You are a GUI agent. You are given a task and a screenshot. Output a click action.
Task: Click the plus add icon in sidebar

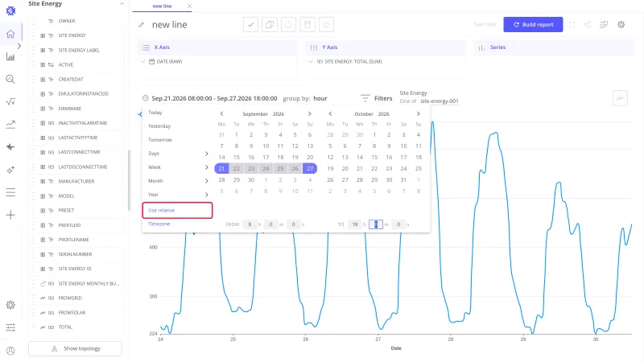10,215
